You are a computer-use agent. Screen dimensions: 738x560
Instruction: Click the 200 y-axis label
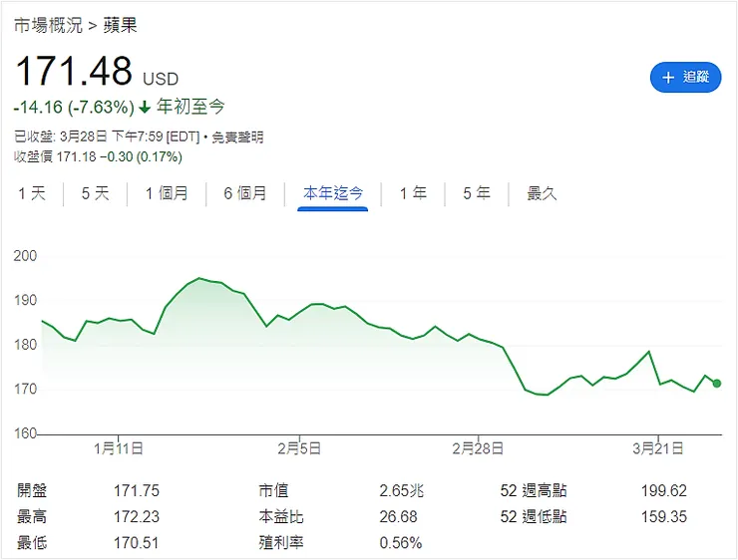[25, 256]
